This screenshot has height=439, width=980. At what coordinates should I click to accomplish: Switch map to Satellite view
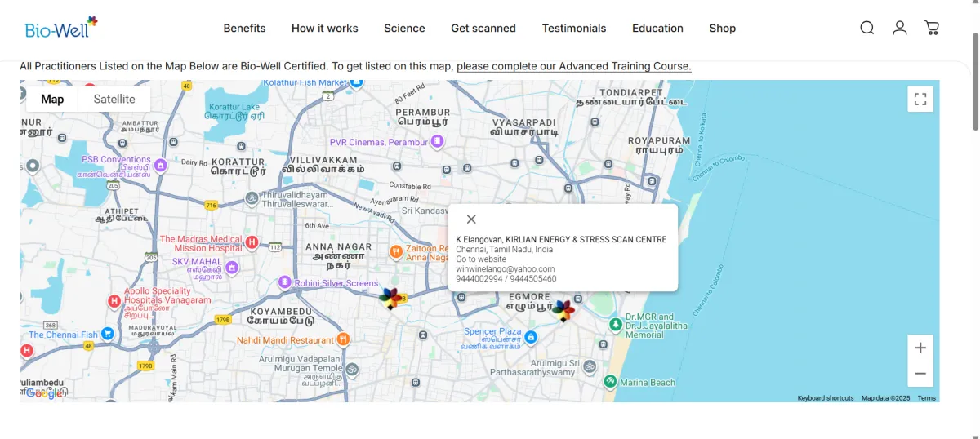pyautogui.click(x=114, y=100)
